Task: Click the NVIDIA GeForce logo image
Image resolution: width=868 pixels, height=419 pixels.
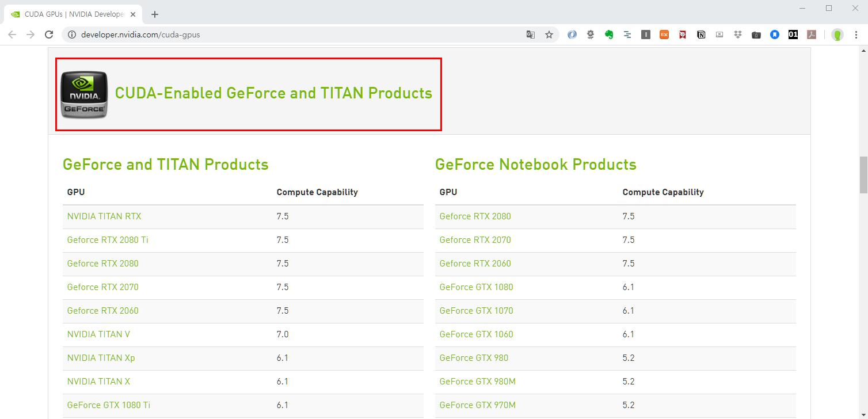Action: coord(84,94)
